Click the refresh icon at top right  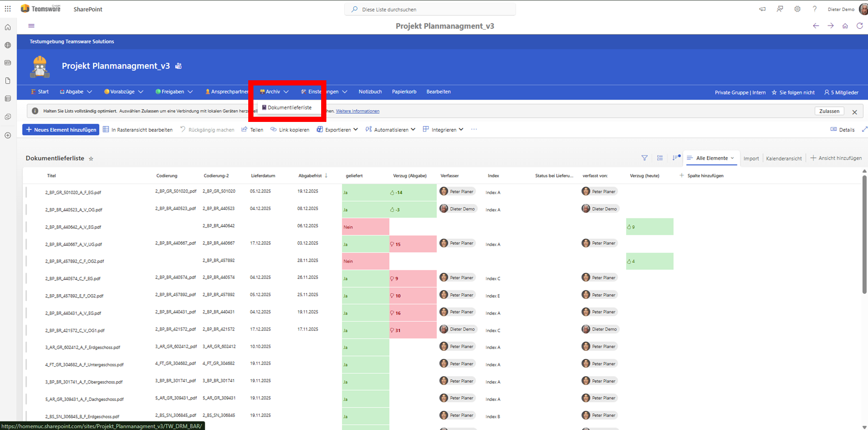pos(859,26)
